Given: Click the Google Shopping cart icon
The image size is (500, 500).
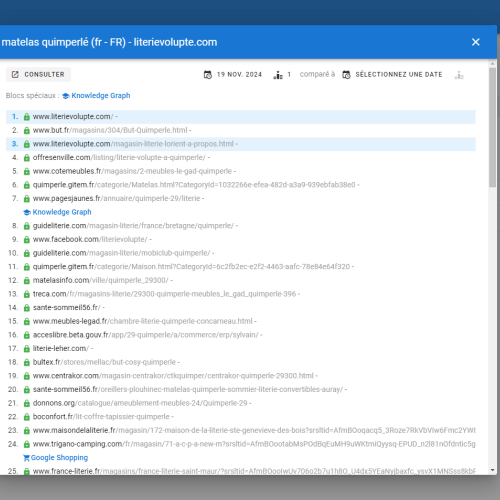Looking at the screenshot, I should point(26,458).
